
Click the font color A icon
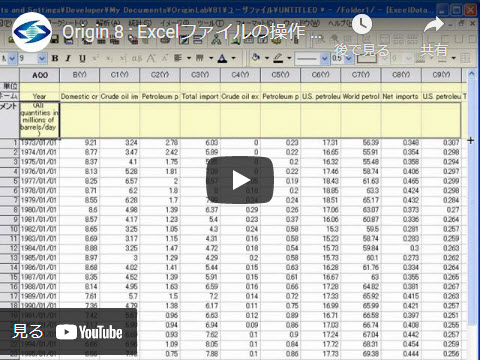point(222,59)
